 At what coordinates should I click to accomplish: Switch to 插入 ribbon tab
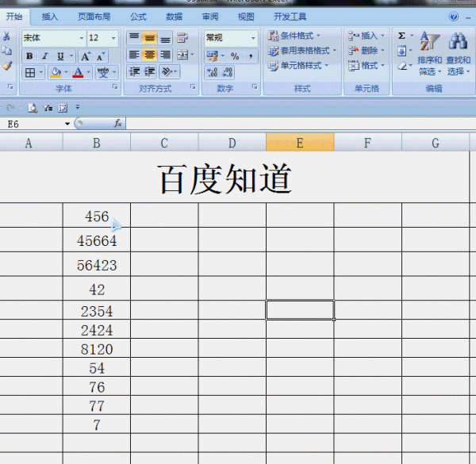(x=50, y=17)
